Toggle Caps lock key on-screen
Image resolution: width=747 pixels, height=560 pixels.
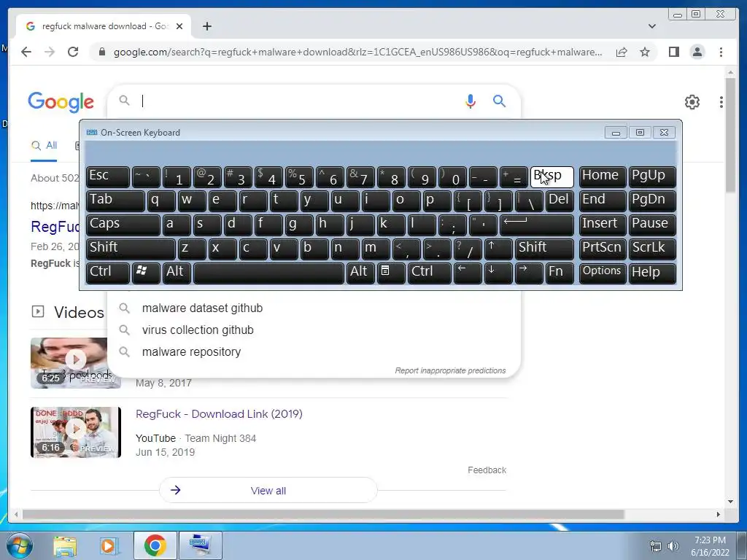tap(123, 225)
